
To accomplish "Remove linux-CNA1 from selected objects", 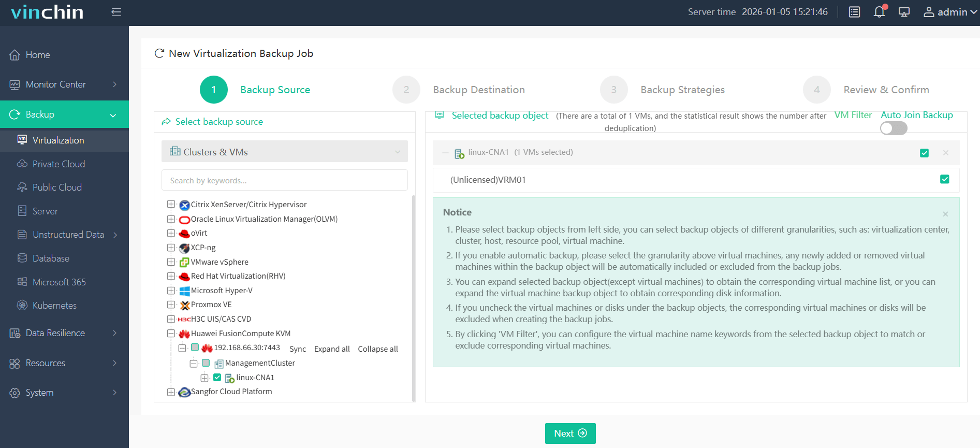I will pyautogui.click(x=946, y=153).
